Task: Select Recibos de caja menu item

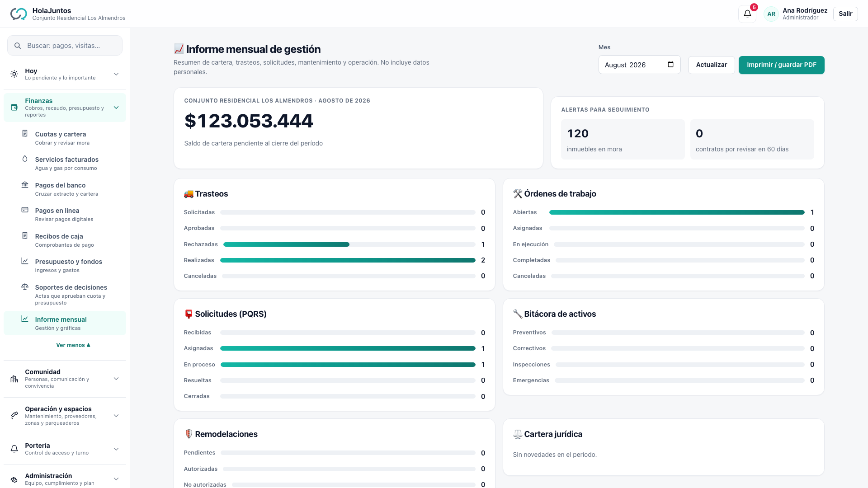Action: pyautogui.click(x=65, y=240)
